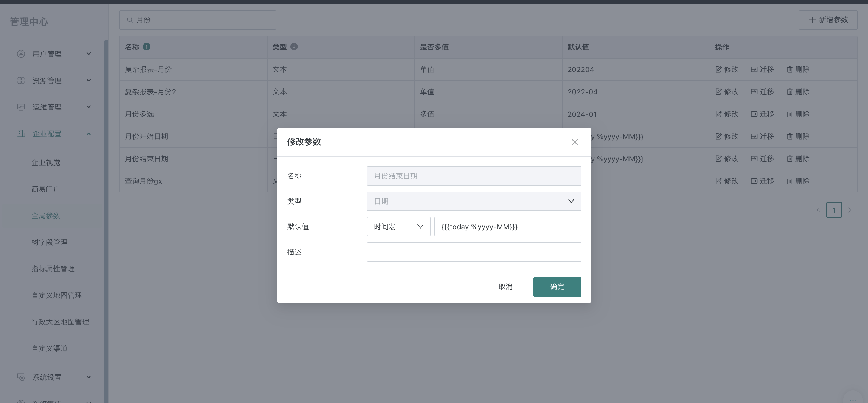This screenshot has height=403, width=868.
Task: Click the 用户管理 sidebar icon
Action: [21, 54]
